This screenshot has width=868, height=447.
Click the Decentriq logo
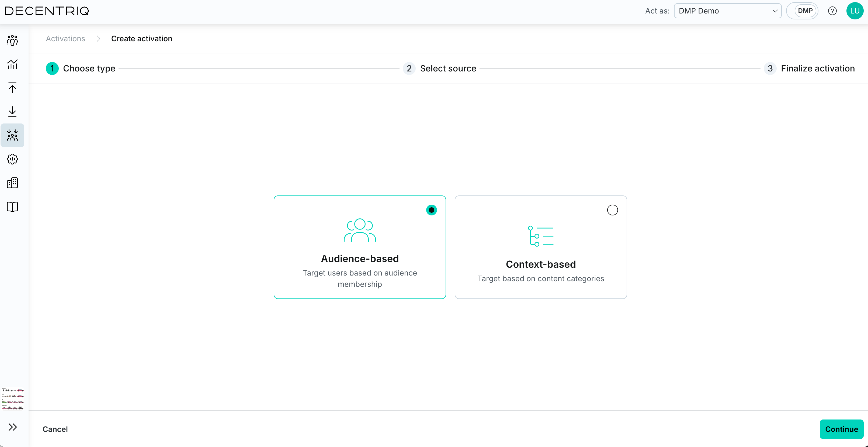[47, 11]
